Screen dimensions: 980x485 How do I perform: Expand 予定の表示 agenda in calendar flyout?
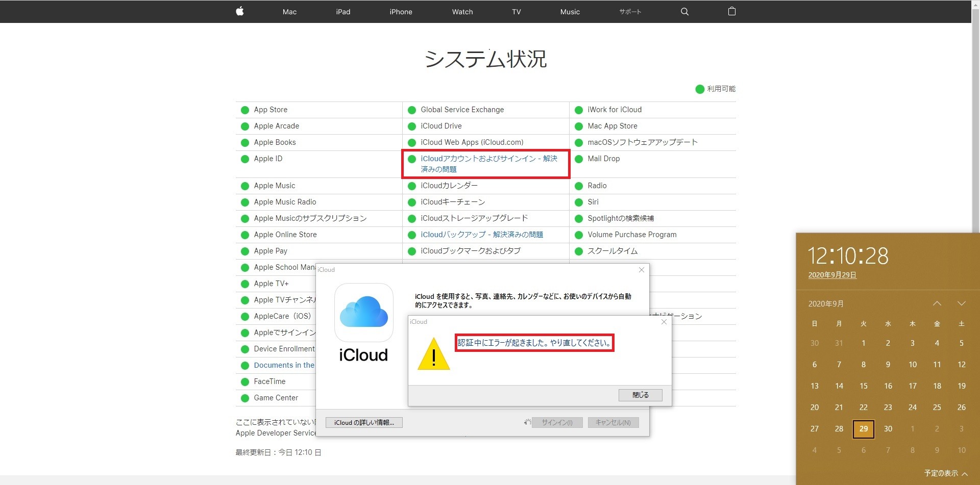coord(946,473)
